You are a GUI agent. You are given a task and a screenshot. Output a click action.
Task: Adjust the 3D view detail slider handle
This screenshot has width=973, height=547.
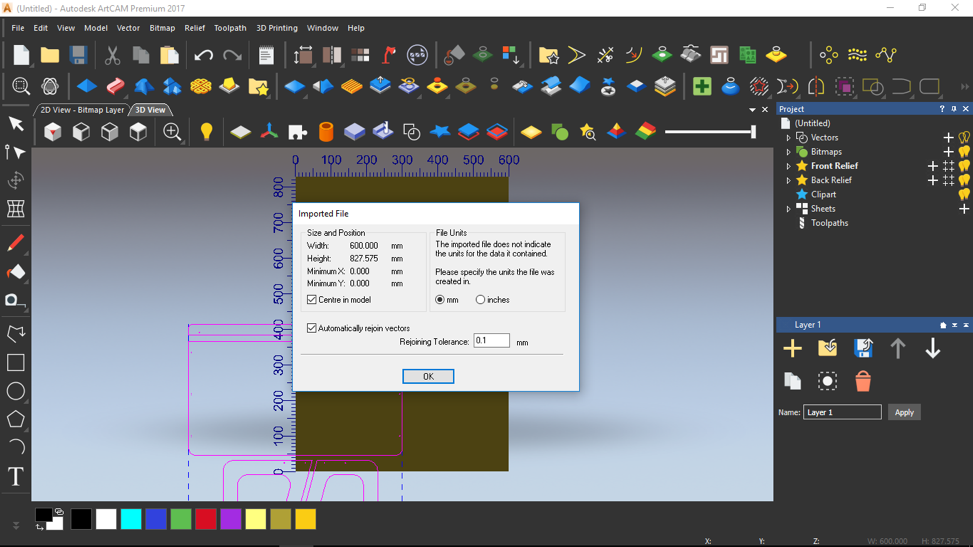tap(753, 132)
